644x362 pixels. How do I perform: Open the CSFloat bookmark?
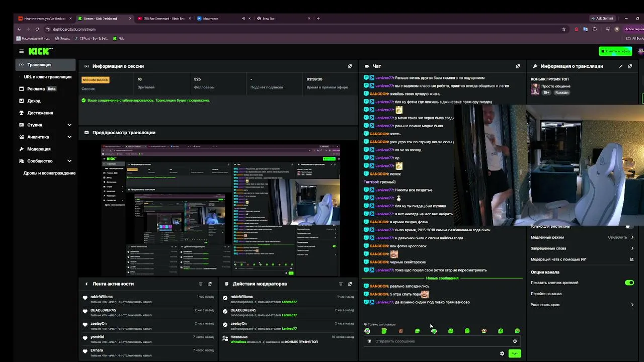point(92,38)
